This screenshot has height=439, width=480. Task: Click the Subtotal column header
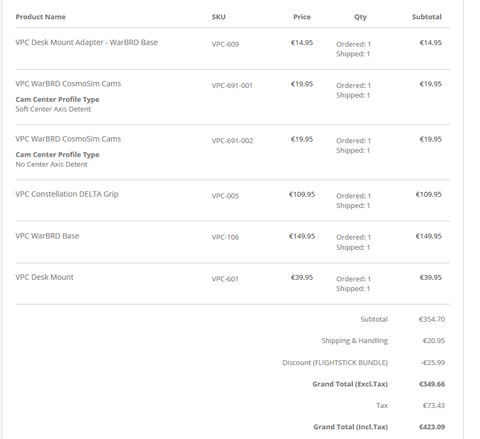click(427, 17)
